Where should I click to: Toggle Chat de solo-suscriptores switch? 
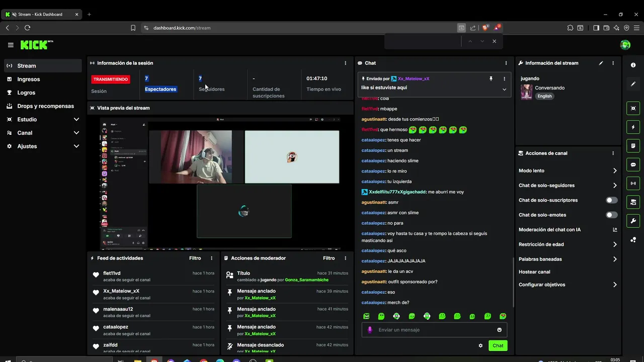(x=612, y=200)
